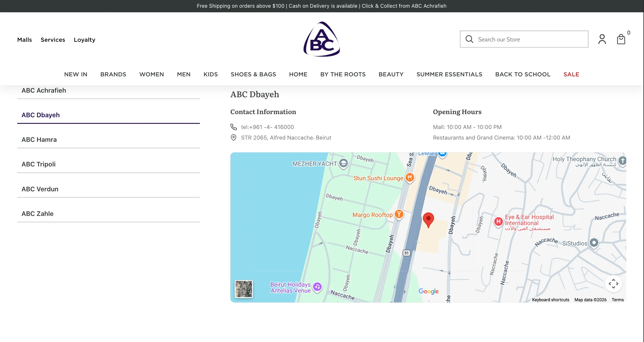The width and height of the screenshot is (644, 342).
Task: Click the Opening Hours heading
Action: tap(457, 112)
